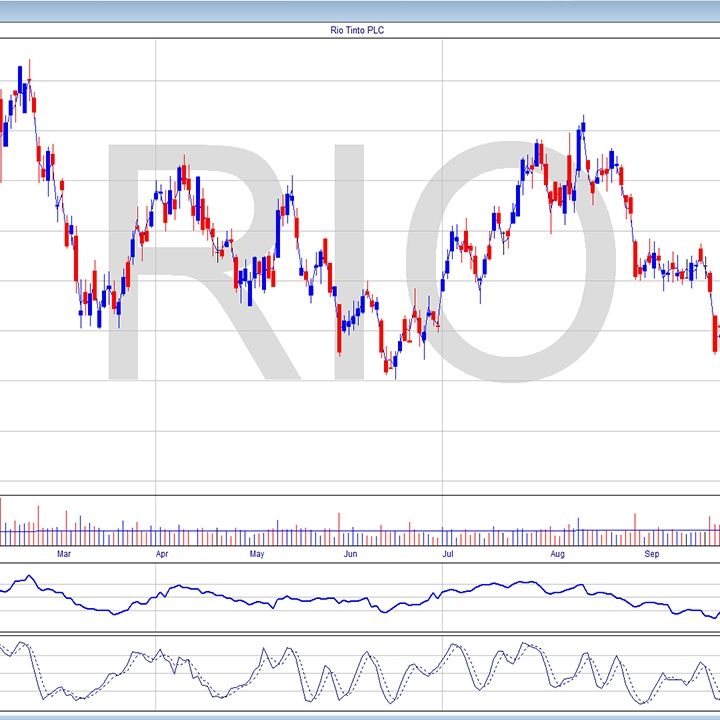Click the Aug month axis label
Viewport: 720px width, 720px height.
point(557,553)
